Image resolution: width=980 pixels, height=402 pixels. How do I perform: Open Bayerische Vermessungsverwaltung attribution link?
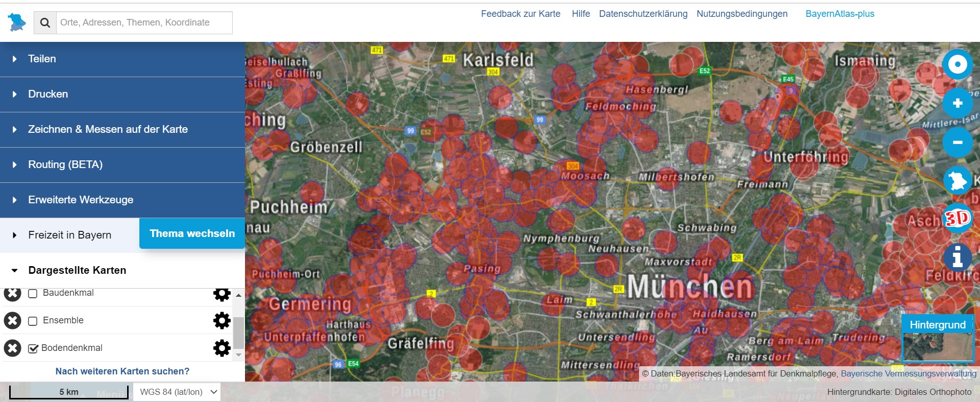(909, 373)
